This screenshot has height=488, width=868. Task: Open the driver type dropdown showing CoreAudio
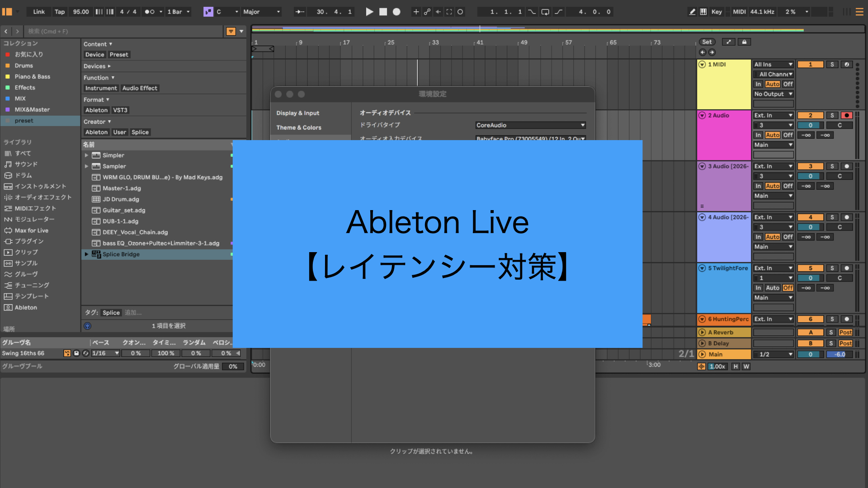530,125
